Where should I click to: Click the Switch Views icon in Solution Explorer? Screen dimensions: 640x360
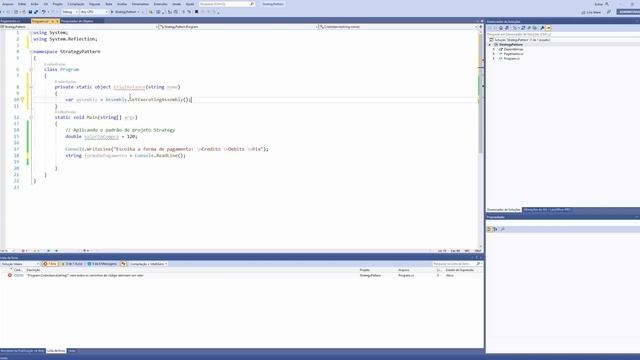(507, 28)
